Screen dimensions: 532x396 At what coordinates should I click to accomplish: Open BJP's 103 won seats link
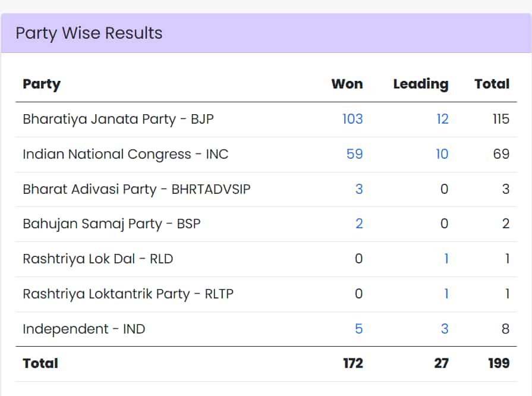coord(352,119)
